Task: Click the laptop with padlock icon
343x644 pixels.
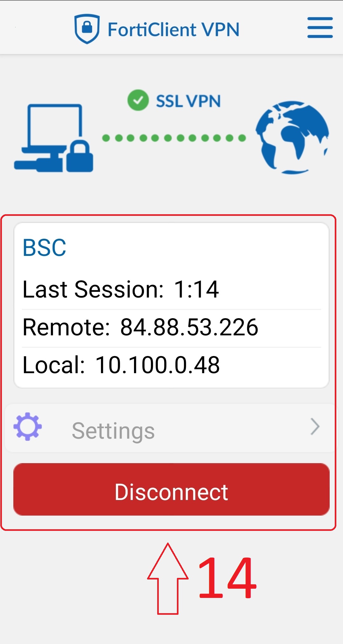Action: [x=54, y=138]
